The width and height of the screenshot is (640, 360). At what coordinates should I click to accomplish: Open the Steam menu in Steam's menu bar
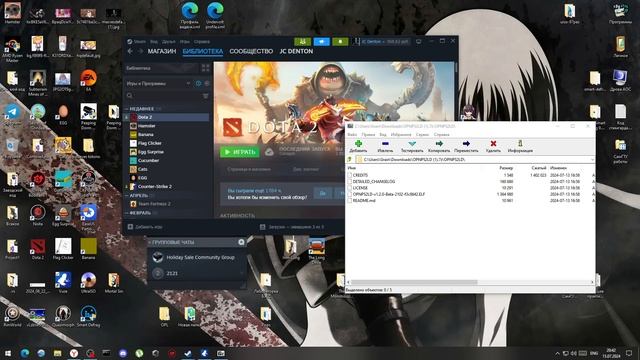pyautogui.click(x=140, y=42)
